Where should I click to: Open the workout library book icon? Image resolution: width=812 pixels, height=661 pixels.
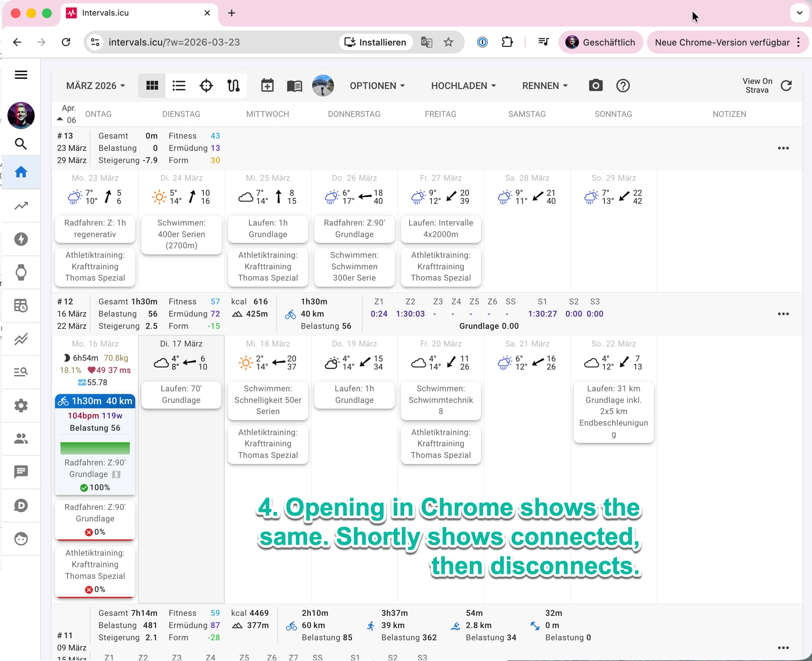(x=294, y=86)
